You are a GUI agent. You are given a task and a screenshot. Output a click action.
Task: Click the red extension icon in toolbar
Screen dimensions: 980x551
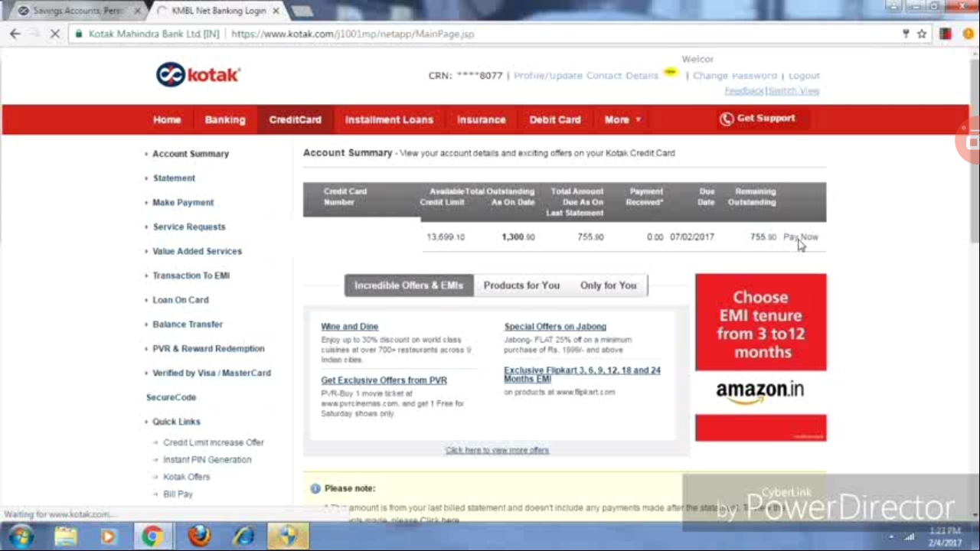(946, 34)
